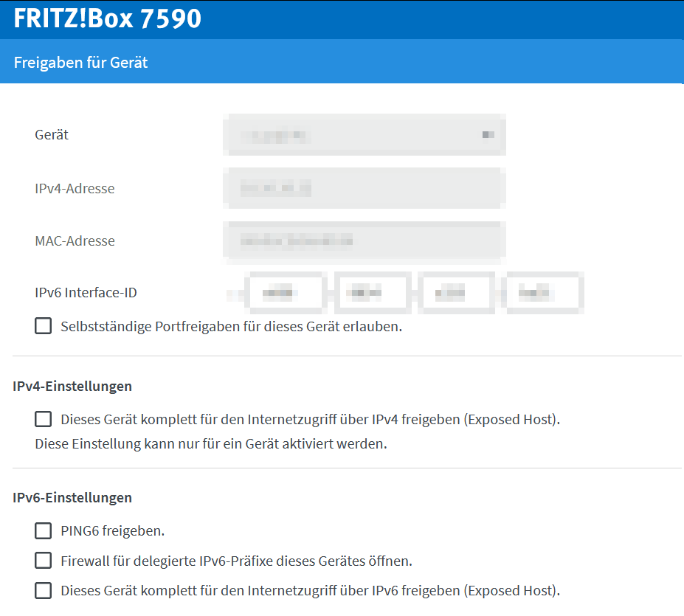684x616 pixels.
Task: Click the MAC-Adresse label
Action: (75, 241)
